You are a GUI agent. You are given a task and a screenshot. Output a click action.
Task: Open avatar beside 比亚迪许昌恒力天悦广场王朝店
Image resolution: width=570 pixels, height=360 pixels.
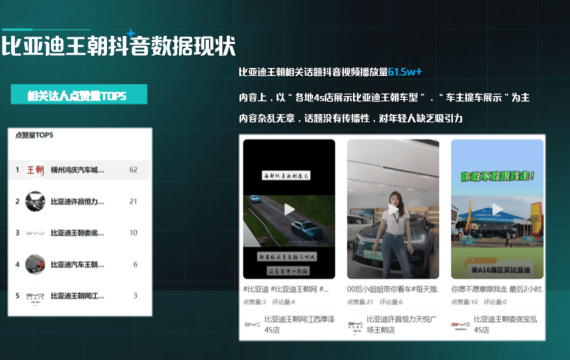point(355,325)
